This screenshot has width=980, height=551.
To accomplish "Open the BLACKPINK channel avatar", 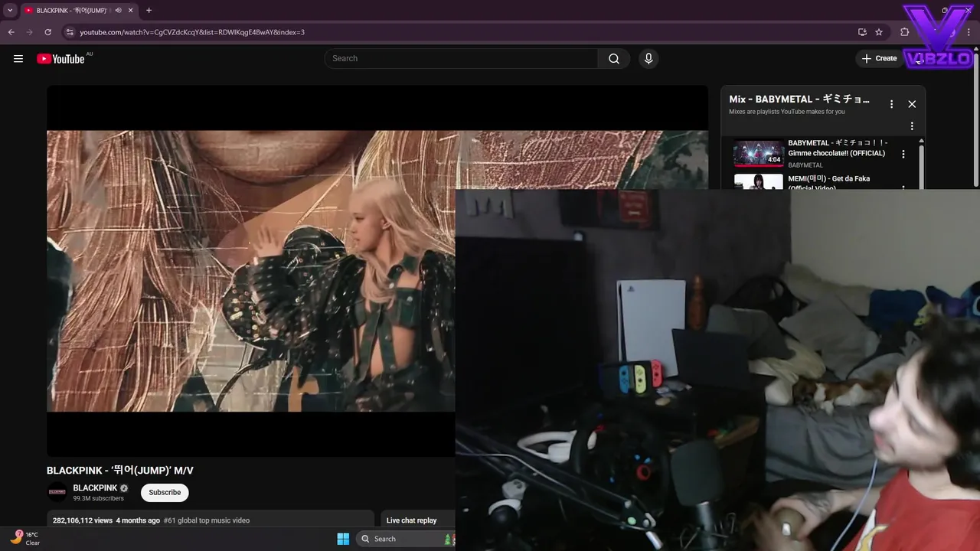I will click(57, 492).
